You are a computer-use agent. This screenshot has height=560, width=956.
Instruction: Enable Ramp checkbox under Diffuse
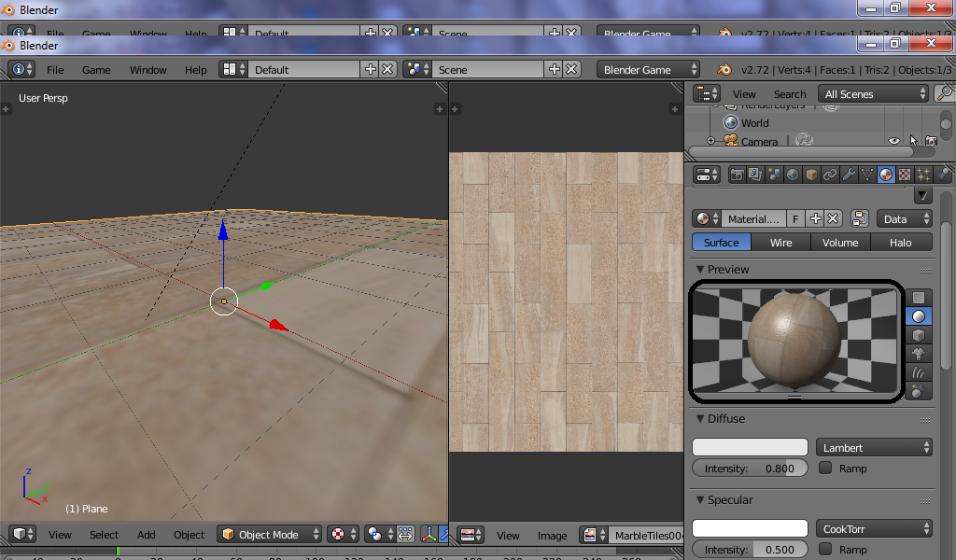825,468
